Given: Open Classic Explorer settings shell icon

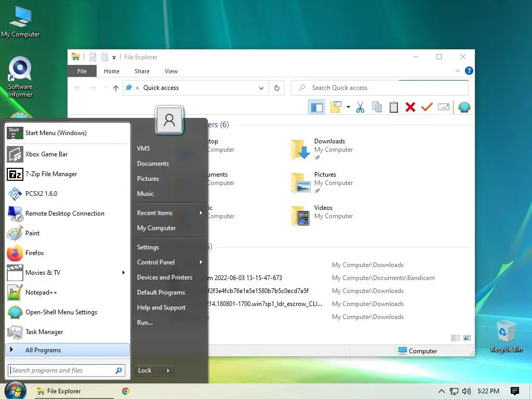Looking at the screenshot, I should pyautogui.click(x=464, y=107).
